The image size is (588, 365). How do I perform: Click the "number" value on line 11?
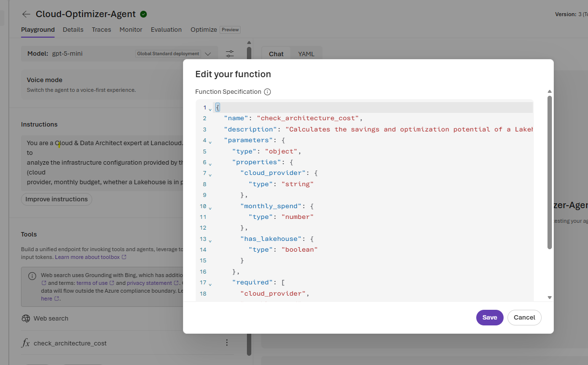pos(297,217)
